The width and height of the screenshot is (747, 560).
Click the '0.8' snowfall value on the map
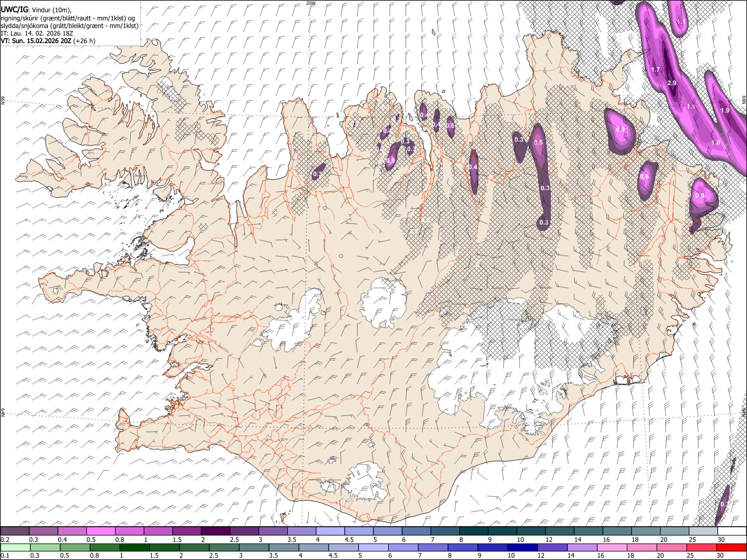point(644,177)
